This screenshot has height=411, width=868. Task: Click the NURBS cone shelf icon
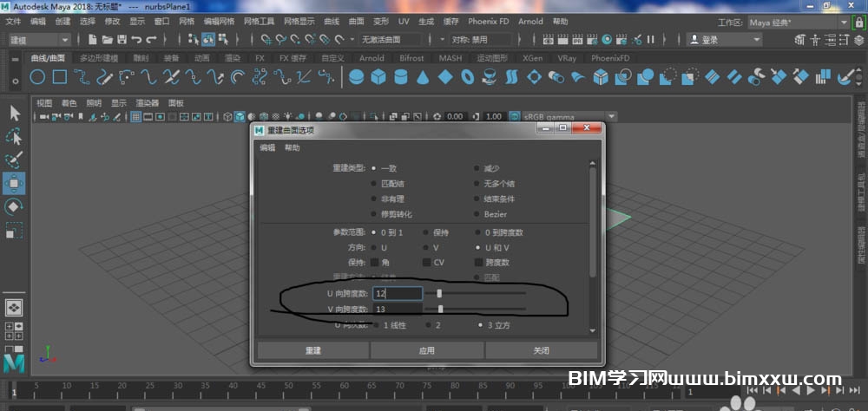(423, 77)
